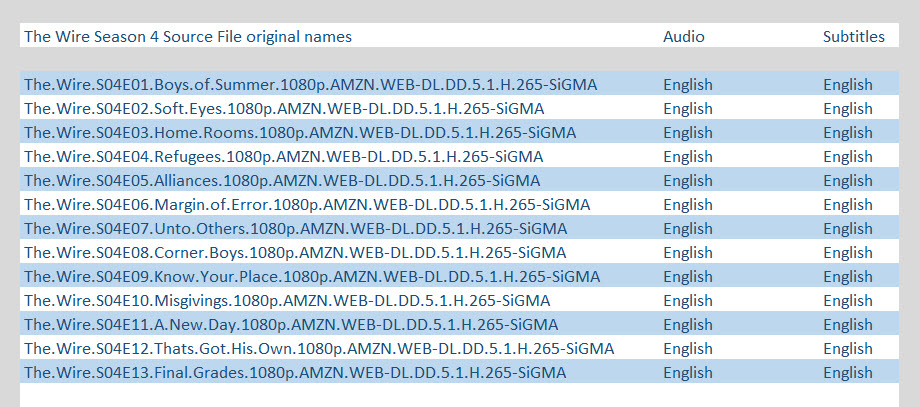Select the S04E09 Know.Your.Place file name

pyautogui.click(x=312, y=277)
